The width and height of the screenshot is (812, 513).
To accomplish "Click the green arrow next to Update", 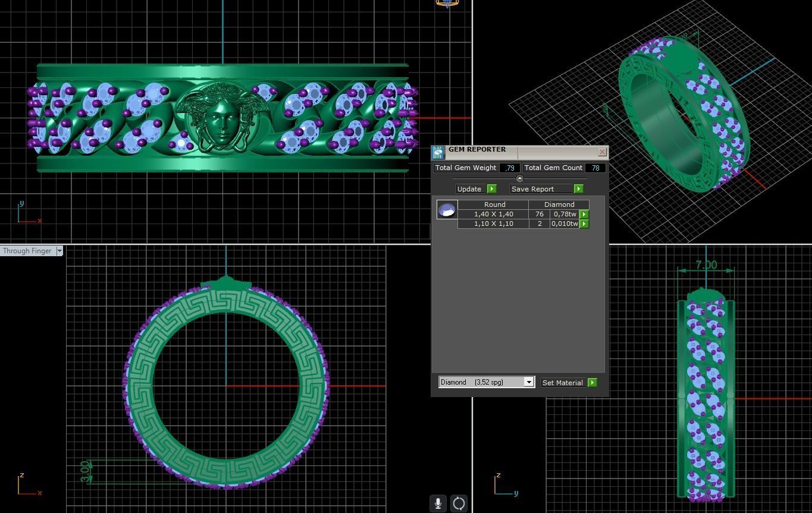I will click(x=491, y=189).
